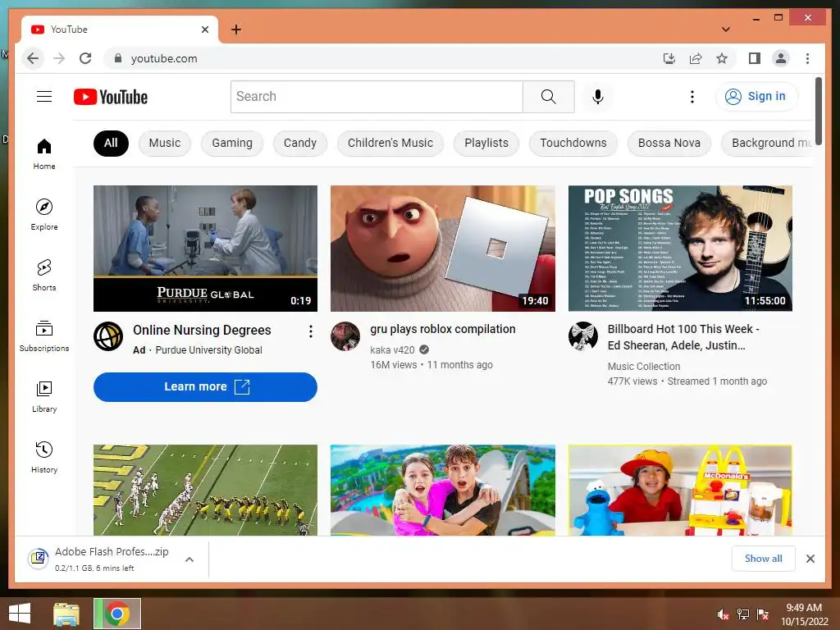Open Shorts in the sidebar
Screen dimensions: 840x630
pyautogui.click(x=44, y=276)
